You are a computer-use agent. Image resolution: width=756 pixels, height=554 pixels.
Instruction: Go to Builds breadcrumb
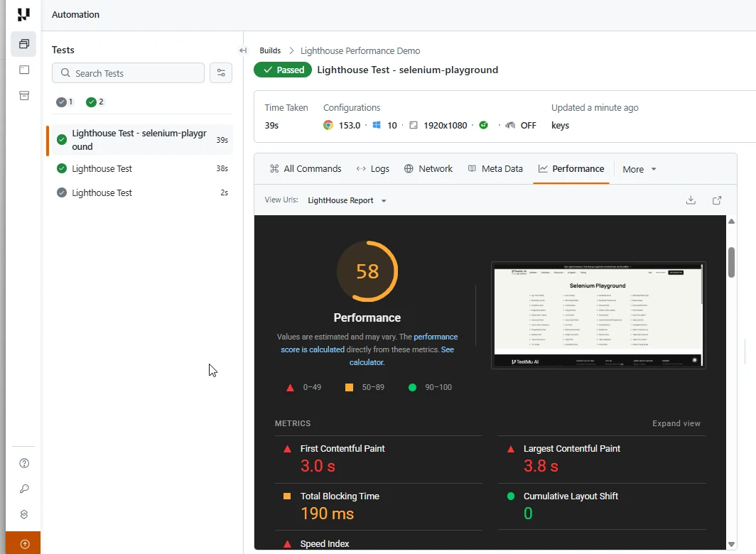pos(270,50)
